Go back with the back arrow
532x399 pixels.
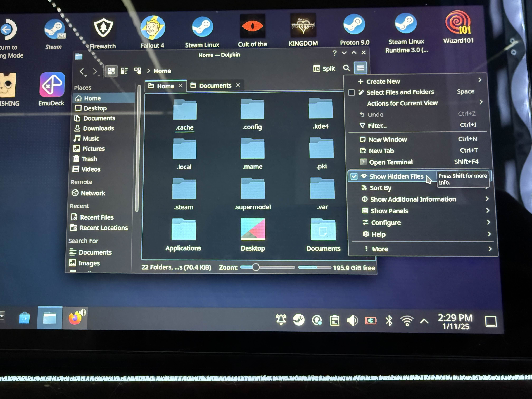pyautogui.click(x=82, y=71)
